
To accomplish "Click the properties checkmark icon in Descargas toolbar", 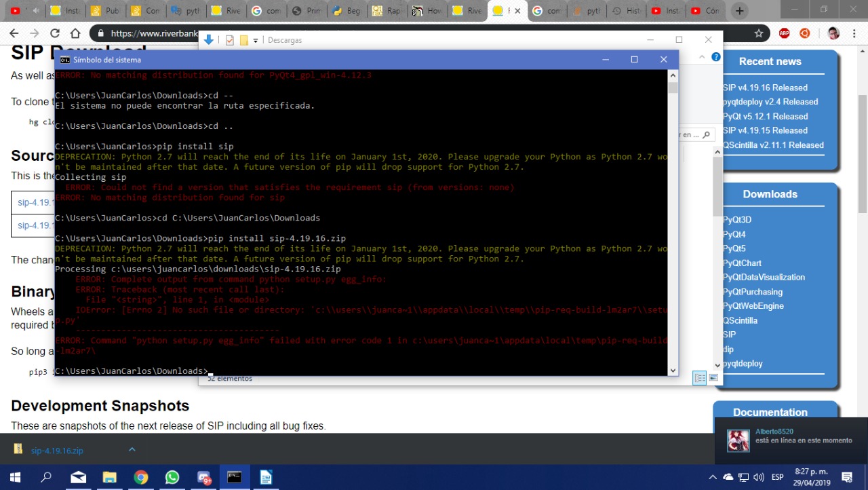I will pyautogui.click(x=229, y=40).
